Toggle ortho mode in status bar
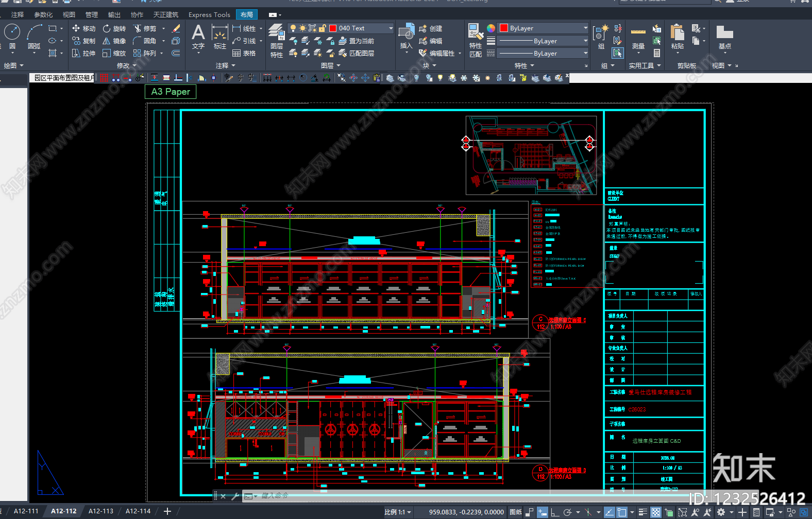 (x=555, y=512)
